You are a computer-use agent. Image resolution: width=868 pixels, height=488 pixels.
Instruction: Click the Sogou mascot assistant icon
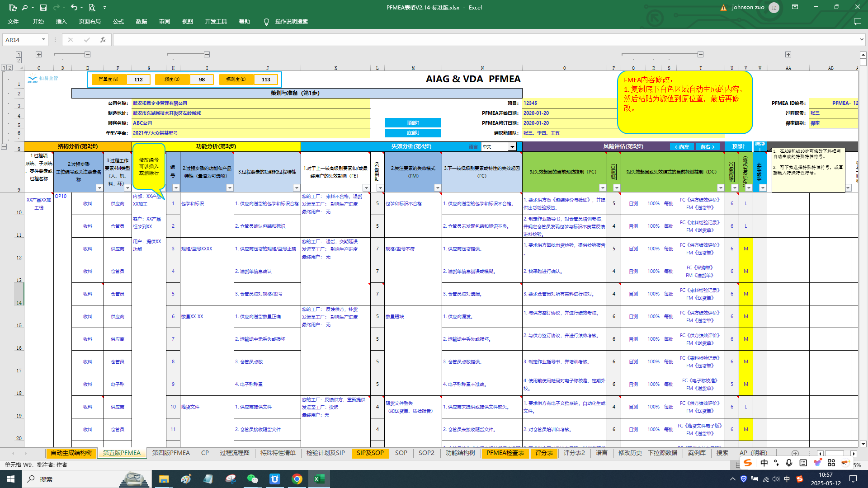point(845,463)
